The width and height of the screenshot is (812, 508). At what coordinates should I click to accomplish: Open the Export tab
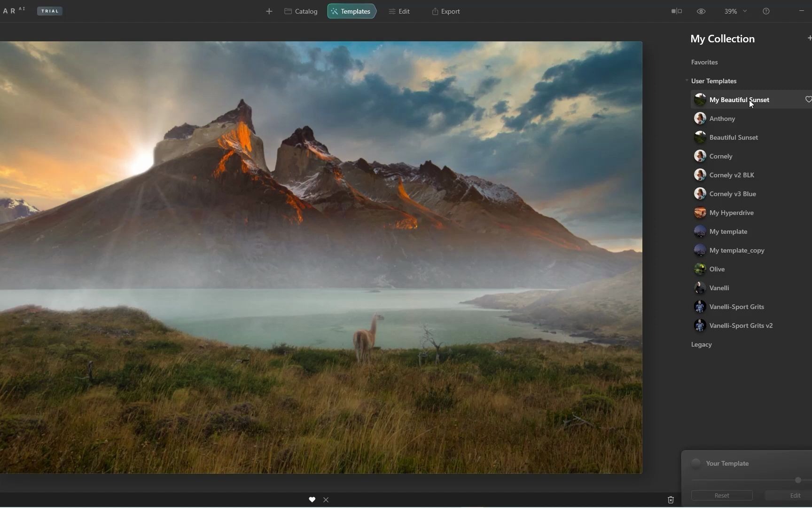[x=446, y=11]
